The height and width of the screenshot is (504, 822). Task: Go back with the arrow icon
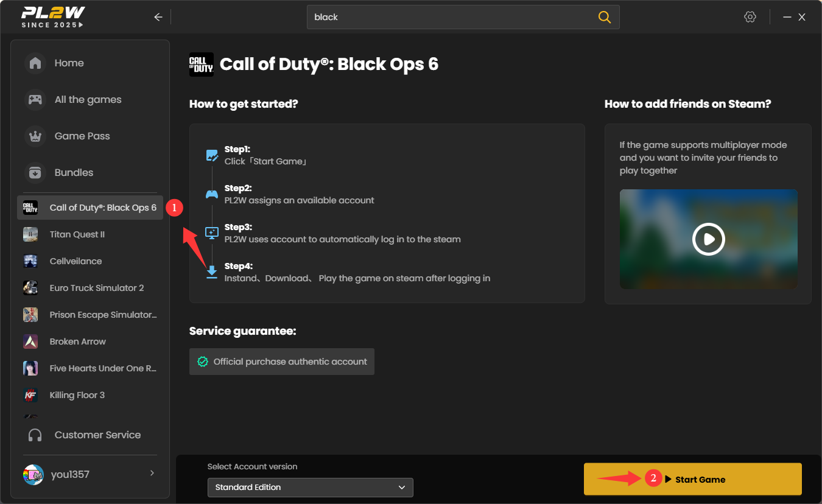158,17
